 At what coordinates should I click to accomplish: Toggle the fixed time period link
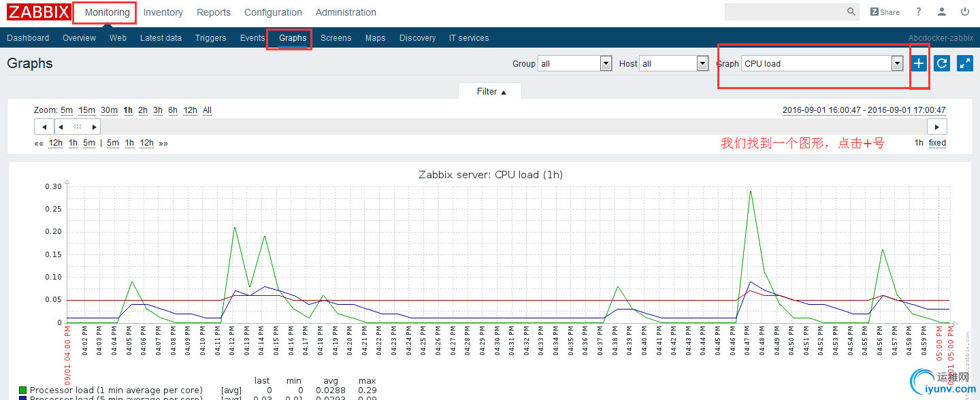click(937, 143)
